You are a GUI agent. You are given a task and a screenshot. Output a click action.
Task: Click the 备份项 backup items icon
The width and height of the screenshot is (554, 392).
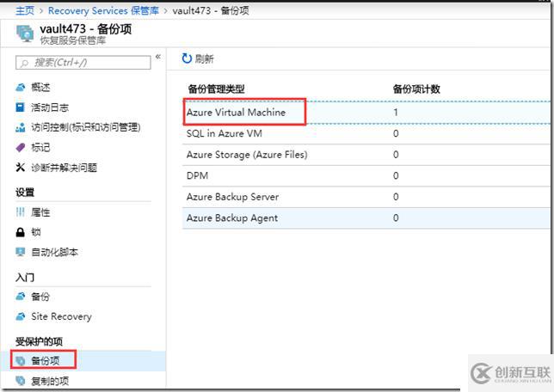pos(21,360)
